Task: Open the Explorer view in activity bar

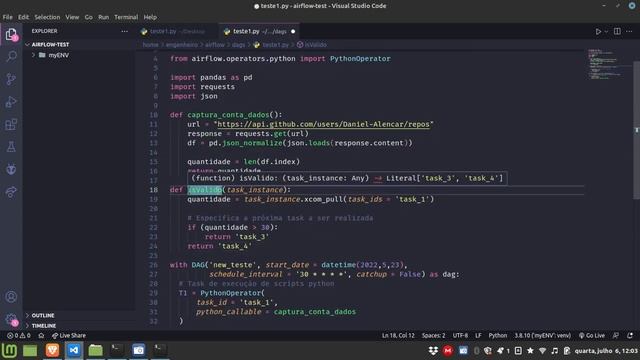Action: 11,34
